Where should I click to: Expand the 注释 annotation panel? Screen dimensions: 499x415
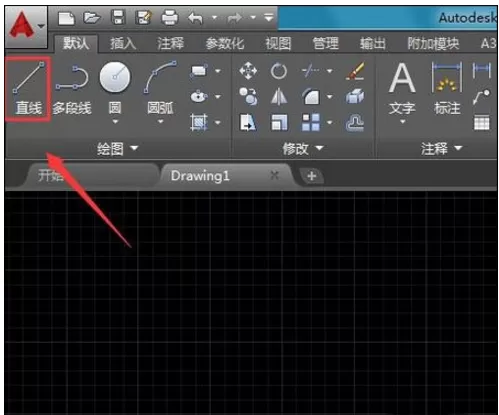[442, 148]
